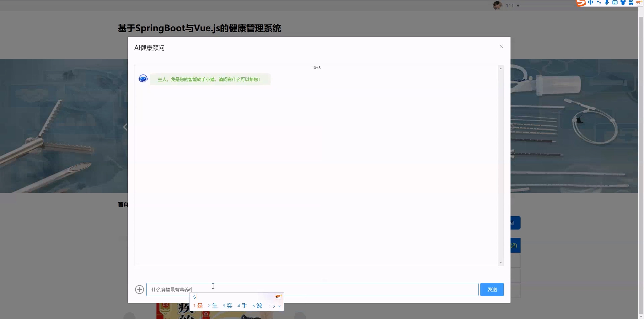The width and height of the screenshot is (644, 319).
Task: Open IME skin shirt icon
Action: coord(623,2)
